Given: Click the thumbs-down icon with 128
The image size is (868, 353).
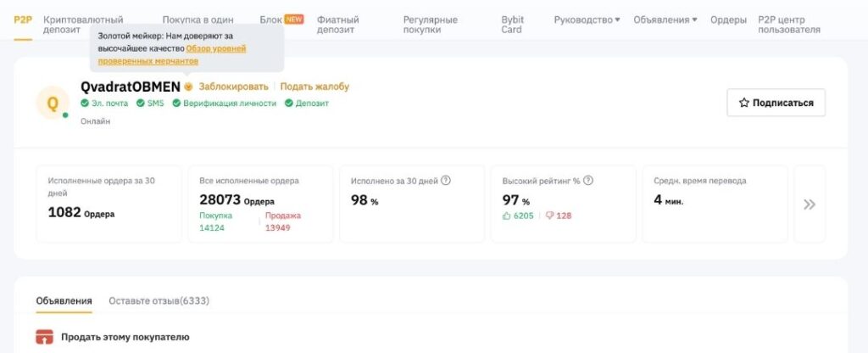Looking at the screenshot, I should 549,216.
